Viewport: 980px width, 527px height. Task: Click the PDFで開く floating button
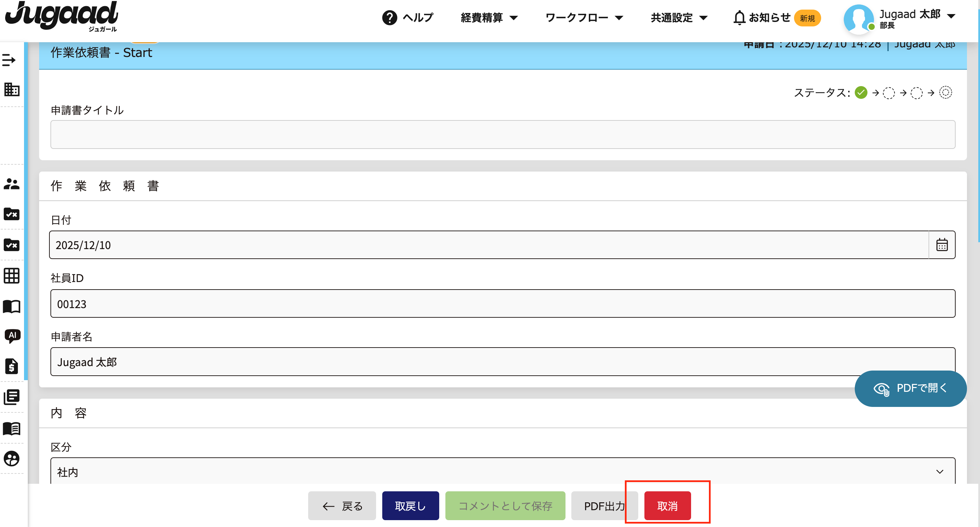[910, 388]
